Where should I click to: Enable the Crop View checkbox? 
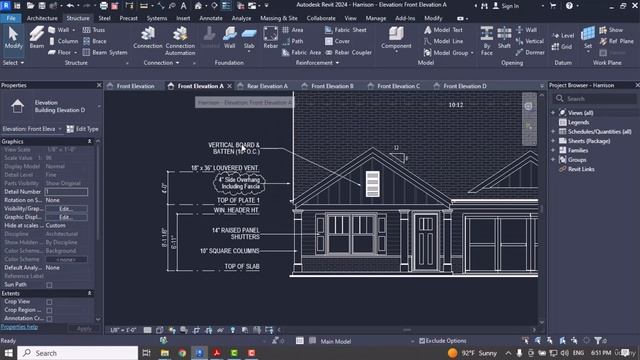(49, 302)
